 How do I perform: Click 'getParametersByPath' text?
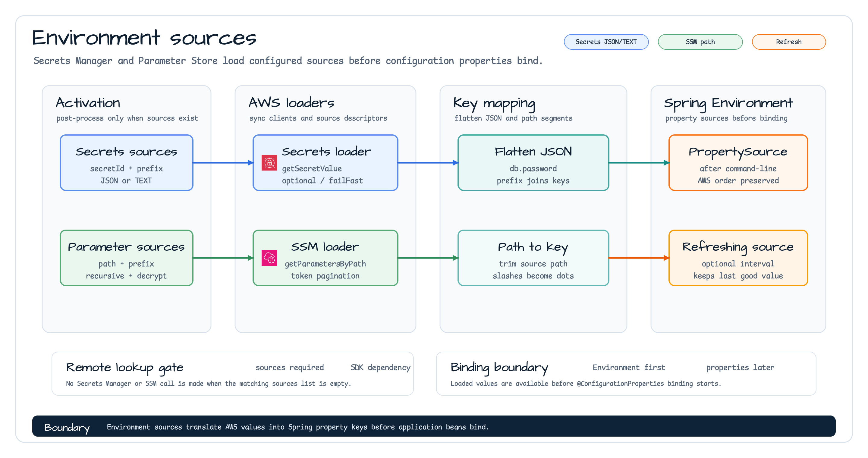click(325, 264)
